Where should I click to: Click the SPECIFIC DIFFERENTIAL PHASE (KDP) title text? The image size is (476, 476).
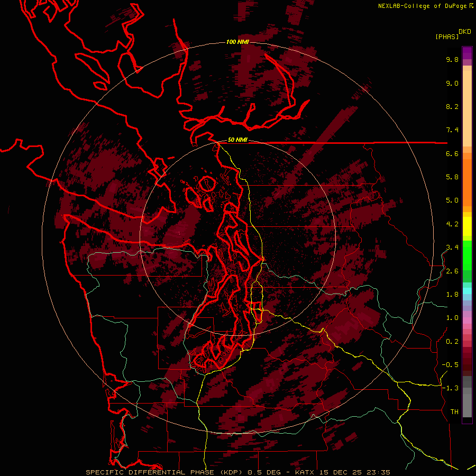tap(165, 472)
